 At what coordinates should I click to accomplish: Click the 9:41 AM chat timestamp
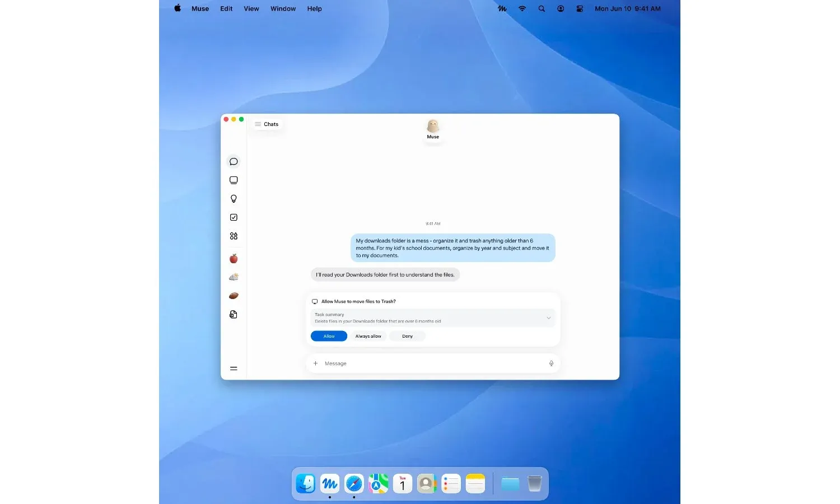click(433, 223)
